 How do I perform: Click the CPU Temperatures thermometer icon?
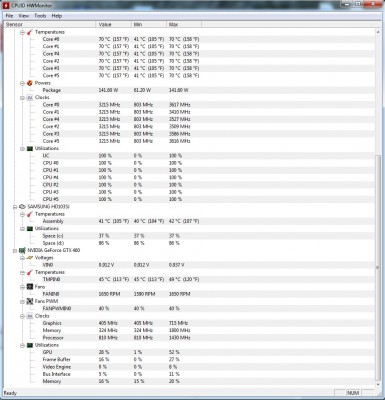pyautogui.click(x=30, y=32)
